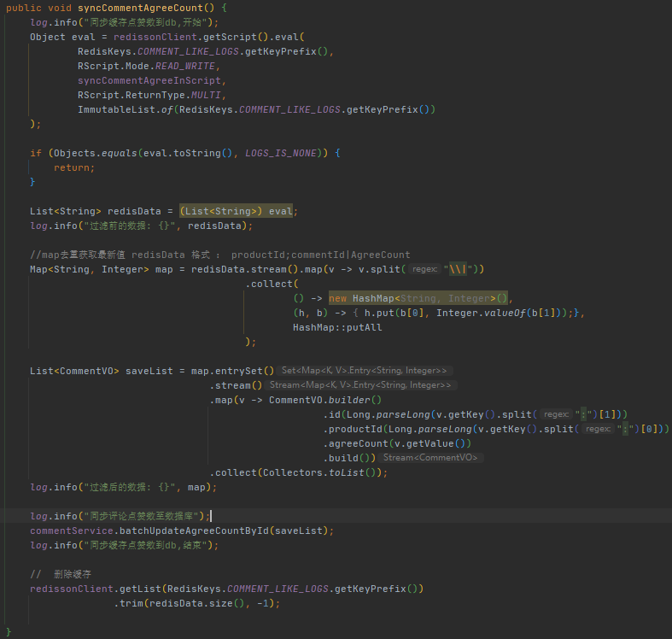Viewport: 672px width, 639px height.
Task: Click redissonClient in the getScript call
Action: tap(155, 37)
